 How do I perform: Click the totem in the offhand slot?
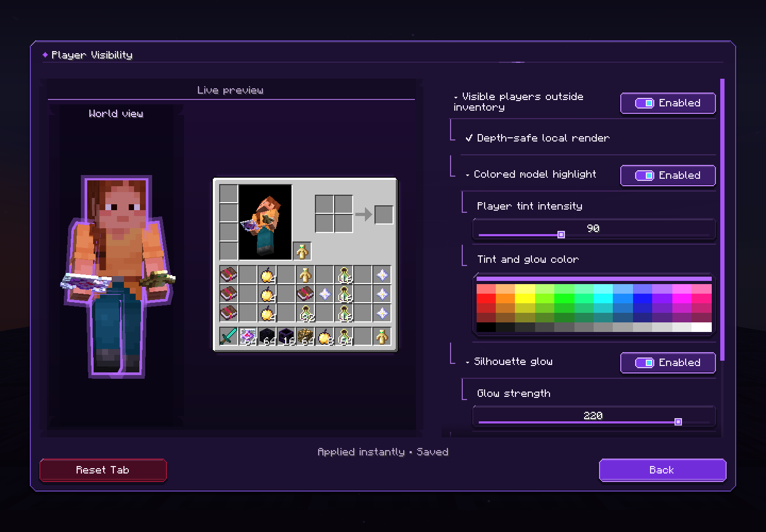pos(302,251)
